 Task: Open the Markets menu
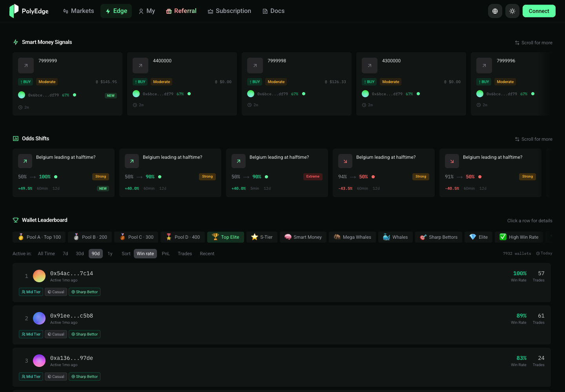point(78,11)
